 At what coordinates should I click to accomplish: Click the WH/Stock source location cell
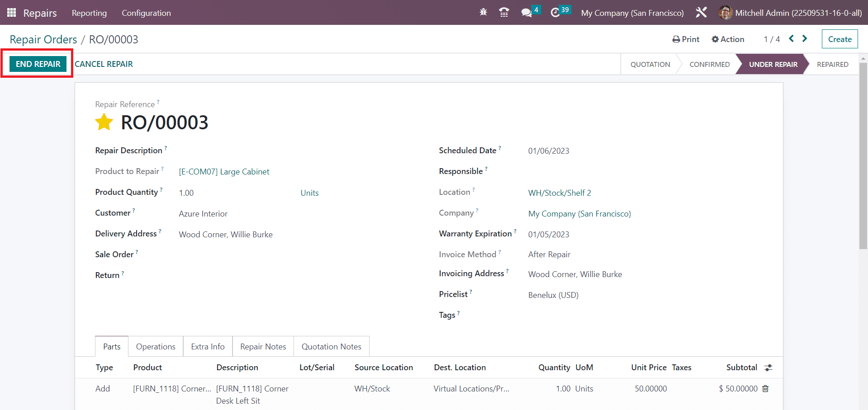point(372,389)
